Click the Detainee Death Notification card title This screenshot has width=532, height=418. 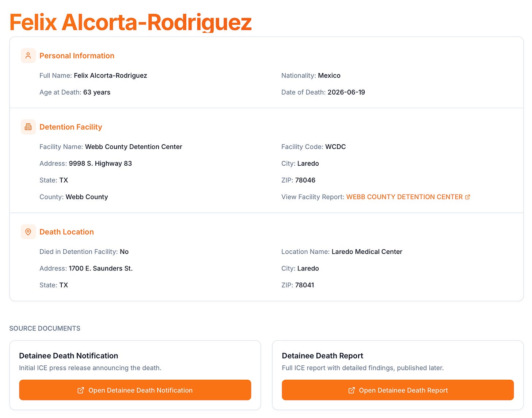68,356
